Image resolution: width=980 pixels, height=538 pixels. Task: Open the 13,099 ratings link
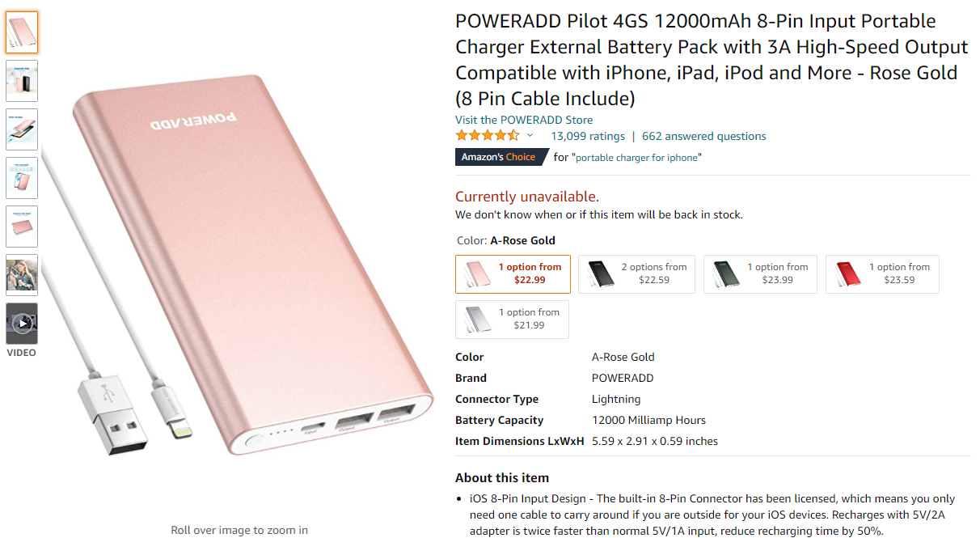[x=588, y=136]
